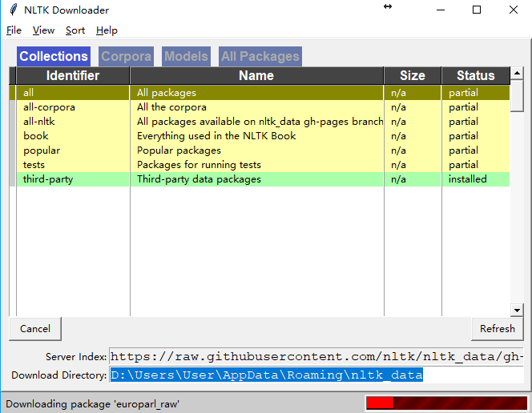The height and width of the screenshot is (413, 532).
Task: Click the scrollbar down arrow
Action: click(x=517, y=310)
